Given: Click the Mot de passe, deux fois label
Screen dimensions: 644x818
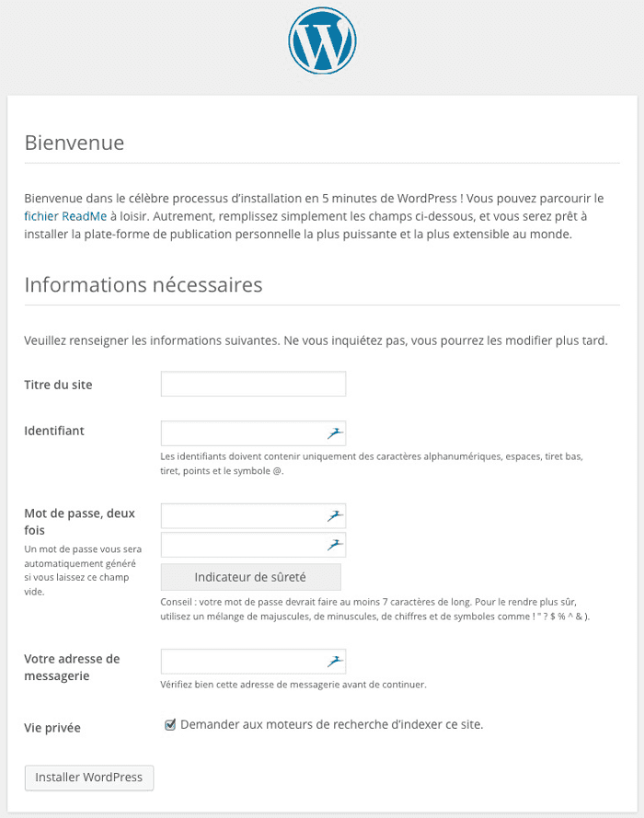Looking at the screenshot, I should click(x=79, y=522).
